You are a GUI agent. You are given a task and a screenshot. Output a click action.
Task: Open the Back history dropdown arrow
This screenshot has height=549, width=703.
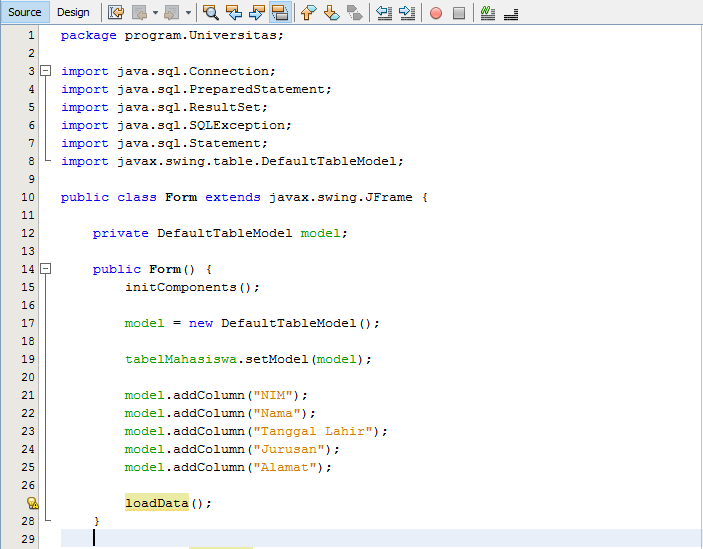[x=156, y=13]
